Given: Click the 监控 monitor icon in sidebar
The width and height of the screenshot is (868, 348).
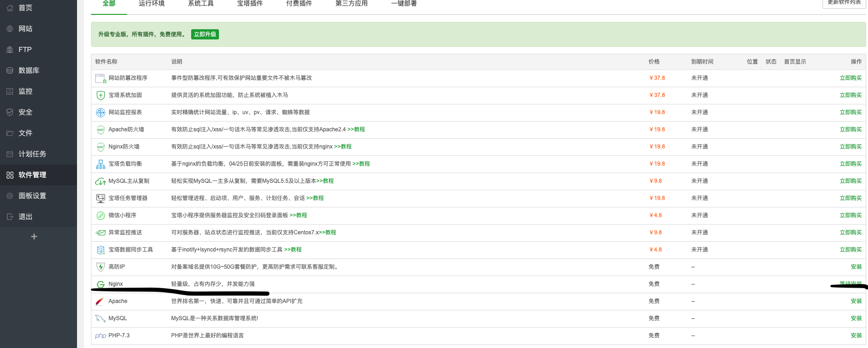Looking at the screenshot, I should coord(10,91).
